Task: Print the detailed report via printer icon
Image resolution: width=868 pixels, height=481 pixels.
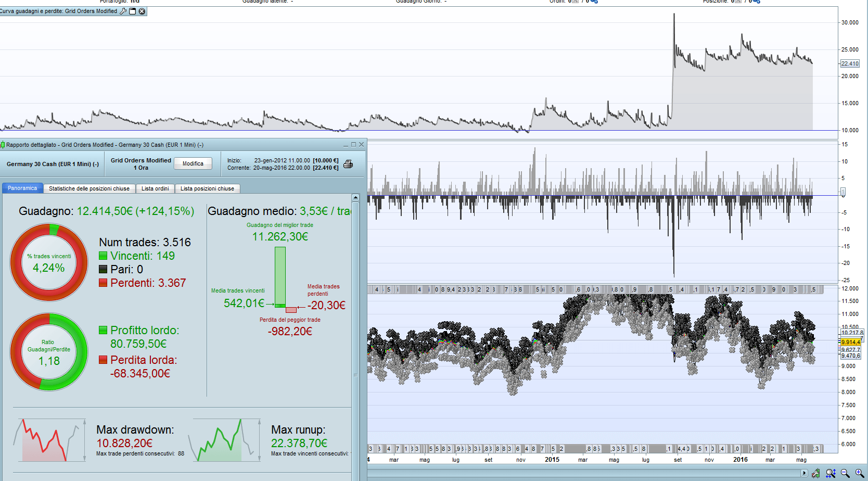Action: [348, 164]
